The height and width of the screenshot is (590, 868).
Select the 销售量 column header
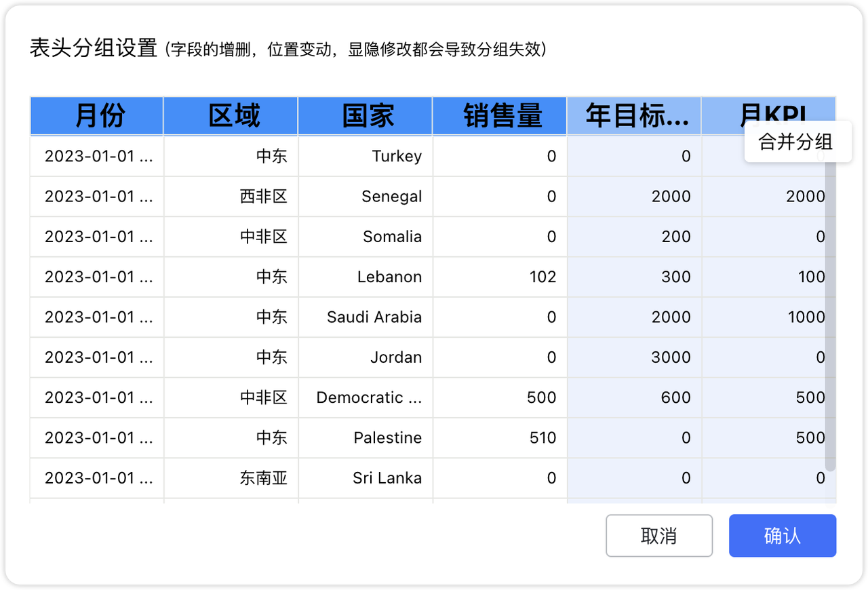click(500, 116)
